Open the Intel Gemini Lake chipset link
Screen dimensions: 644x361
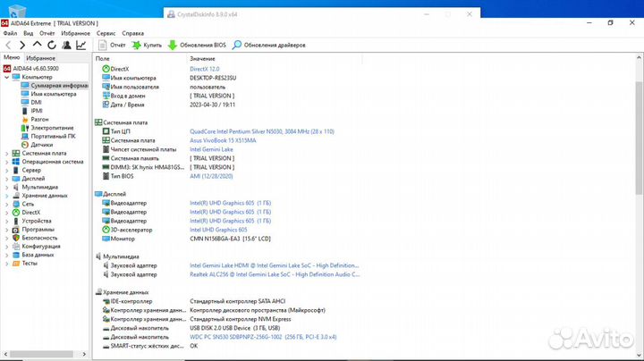[211, 149]
